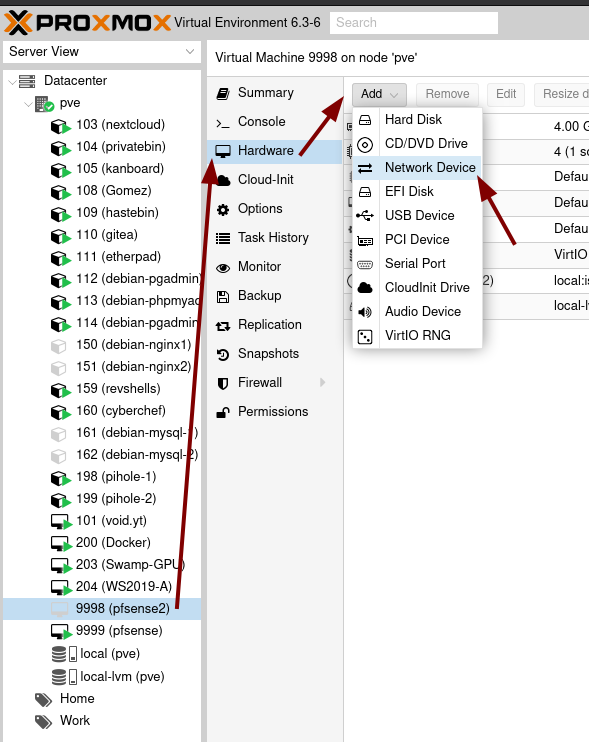Viewport: 589px width, 742px height.
Task: Click the Remove button
Action: pyautogui.click(x=447, y=94)
